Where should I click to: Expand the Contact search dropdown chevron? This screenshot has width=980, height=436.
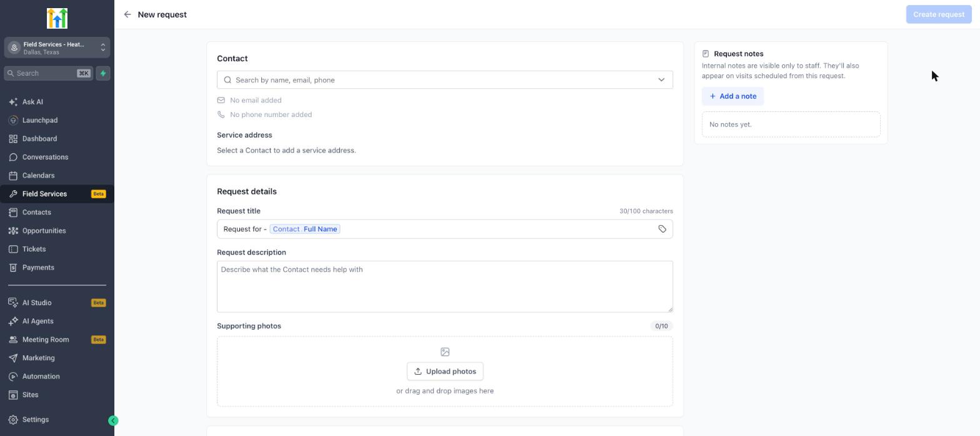click(x=661, y=80)
